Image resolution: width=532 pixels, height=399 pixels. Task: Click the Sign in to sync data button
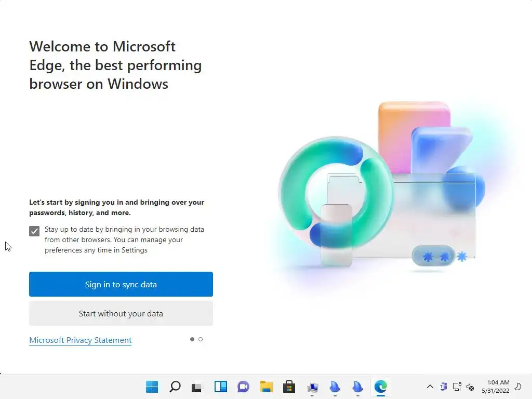point(121,284)
